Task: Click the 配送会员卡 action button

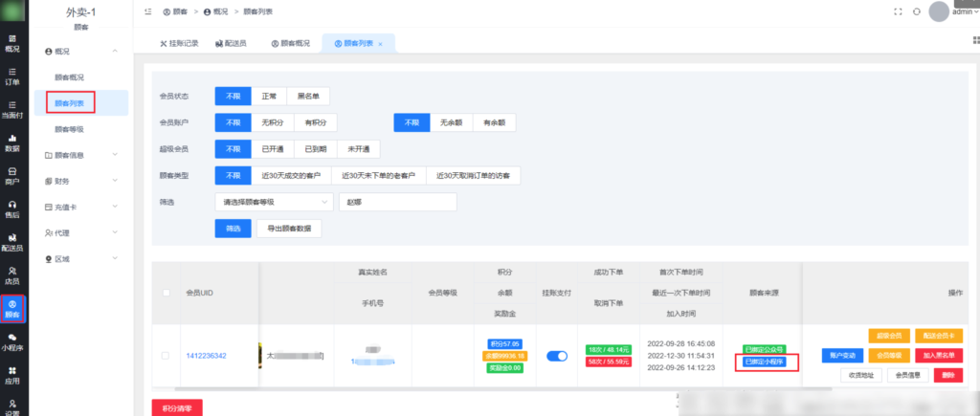Action: pos(939,336)
